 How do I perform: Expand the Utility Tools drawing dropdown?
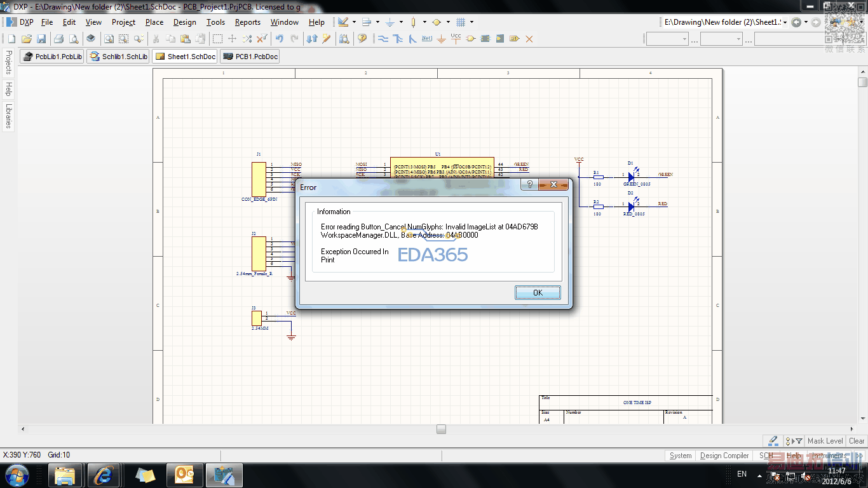tap(353, 22)
